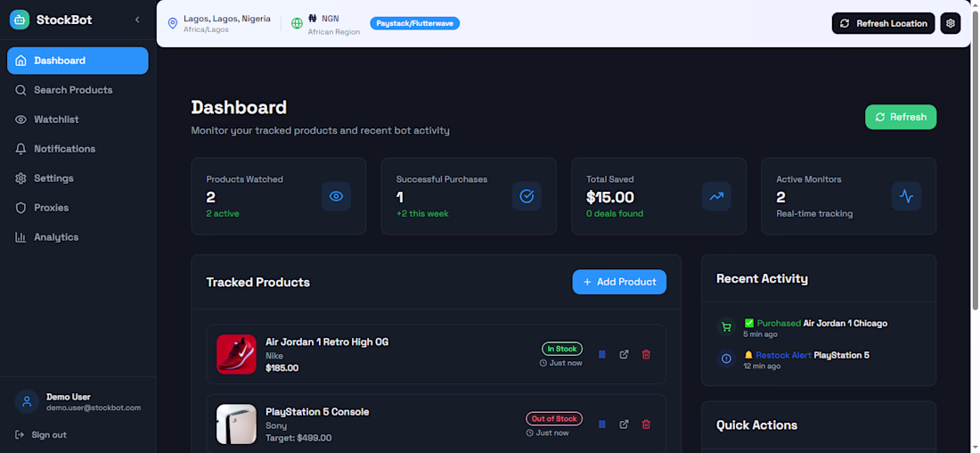This screenshot has height=453, width=980.
Task: Delete the Air Jordan 1 Retro High OG product
Action: [x=646, y=354]
